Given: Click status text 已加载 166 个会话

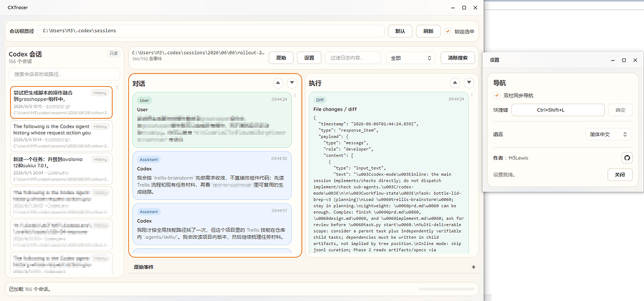Looking at the screenshot, I should (30, 289).
